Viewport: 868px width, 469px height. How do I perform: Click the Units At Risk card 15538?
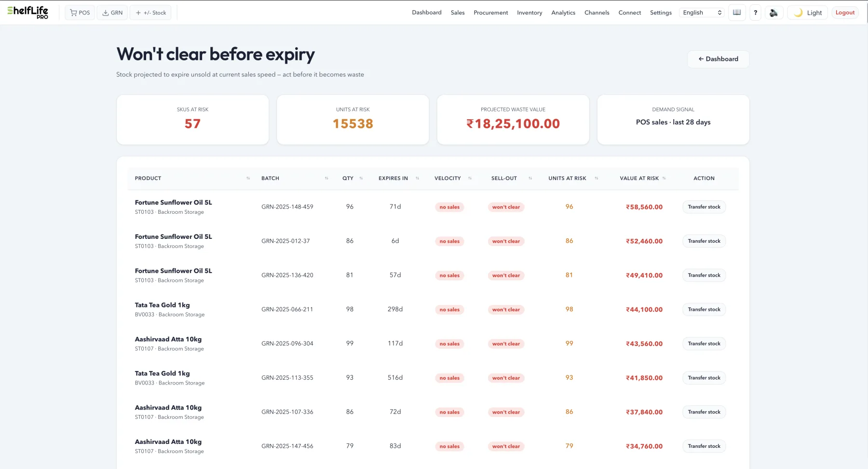click(x=353, y=120)
